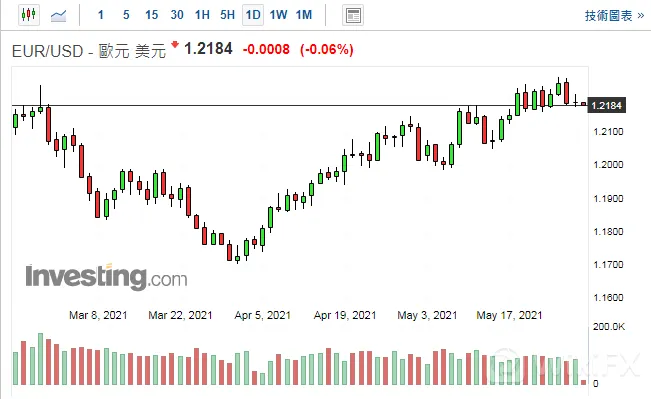Click the EUR/USD - 歐元 美元 title
651x399 pixels.
point(89,51)
